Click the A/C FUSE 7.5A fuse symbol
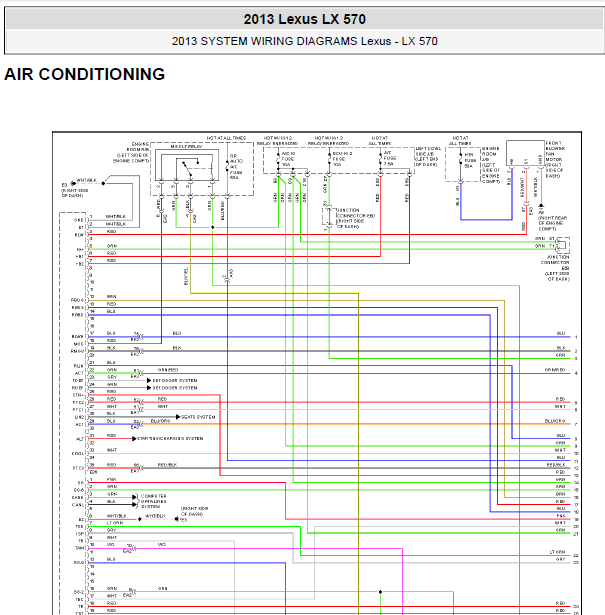 380,158
